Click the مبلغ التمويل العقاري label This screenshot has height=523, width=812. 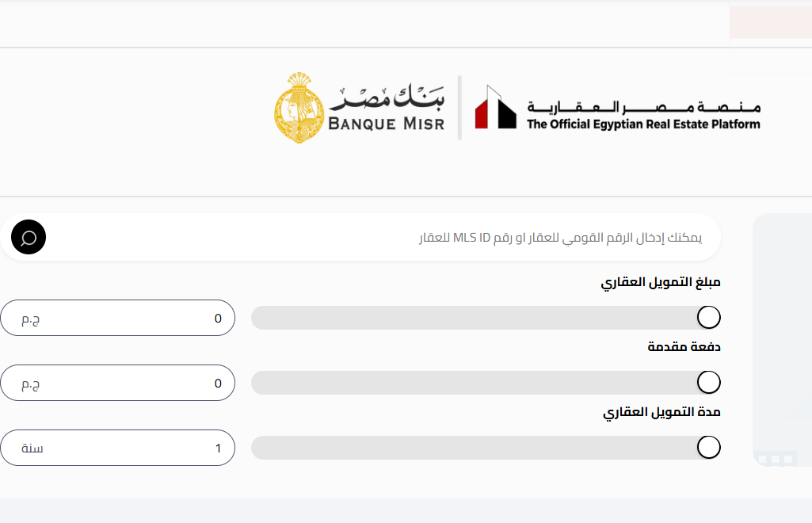coord(661,283)
